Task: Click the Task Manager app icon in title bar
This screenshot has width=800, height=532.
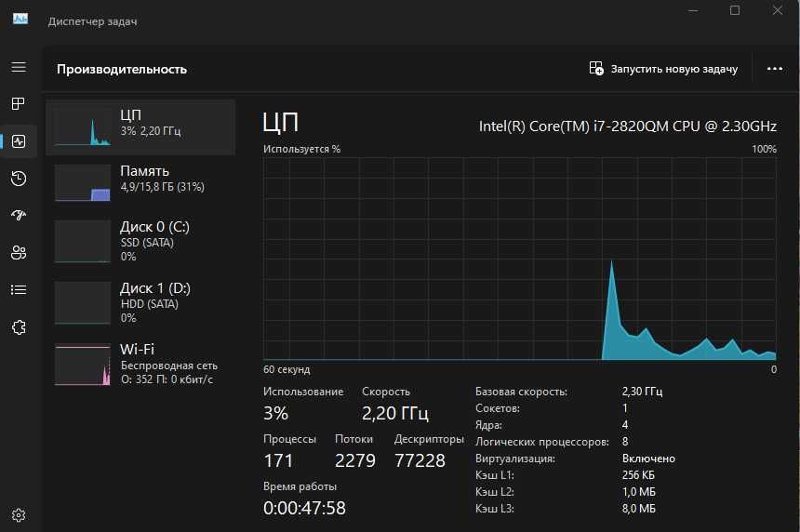Action: click(20, 20)
